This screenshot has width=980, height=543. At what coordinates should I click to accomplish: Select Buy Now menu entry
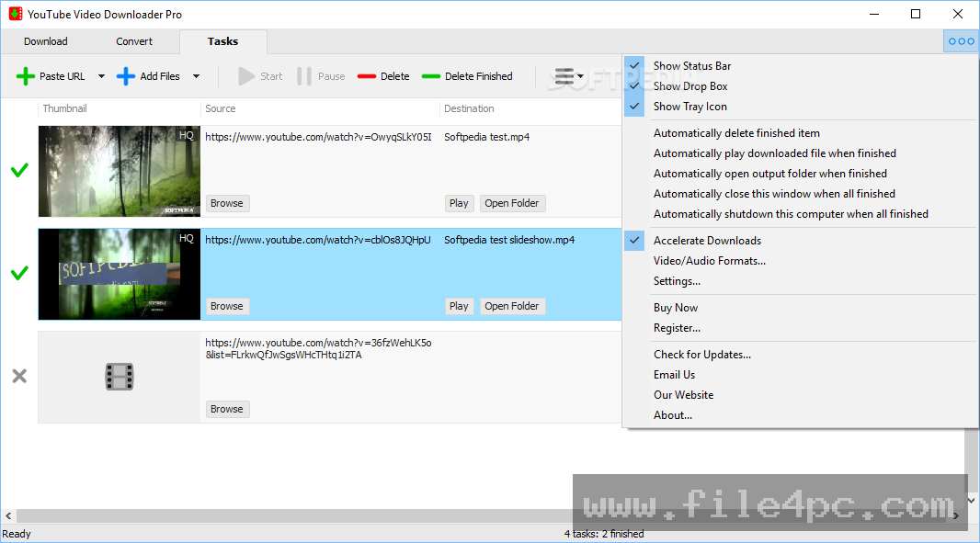point(676,308)
